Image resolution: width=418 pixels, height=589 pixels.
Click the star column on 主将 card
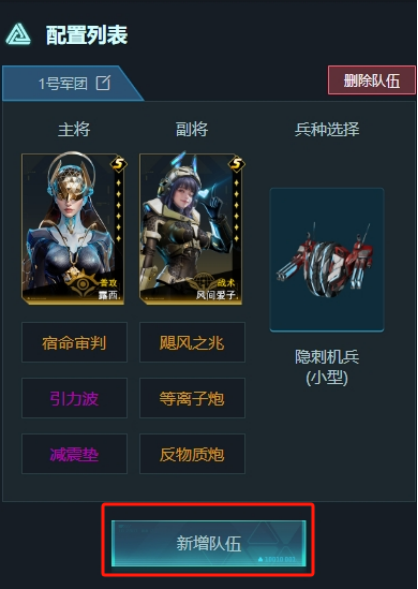[x=119, y=211]
